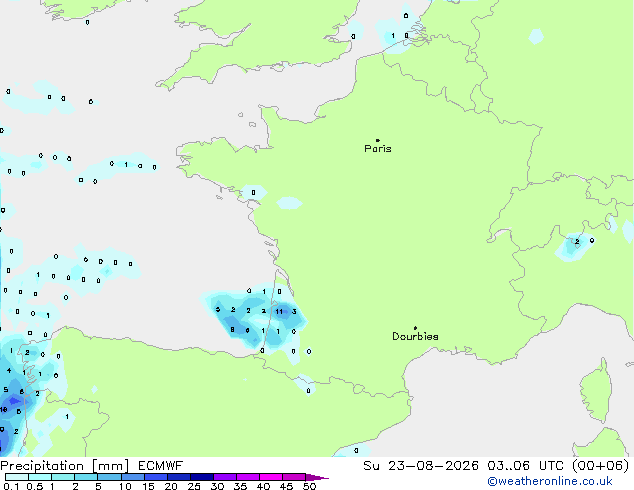
Task: Click the 'Precipitation [mm]' title text
Action: pos(65,466)
